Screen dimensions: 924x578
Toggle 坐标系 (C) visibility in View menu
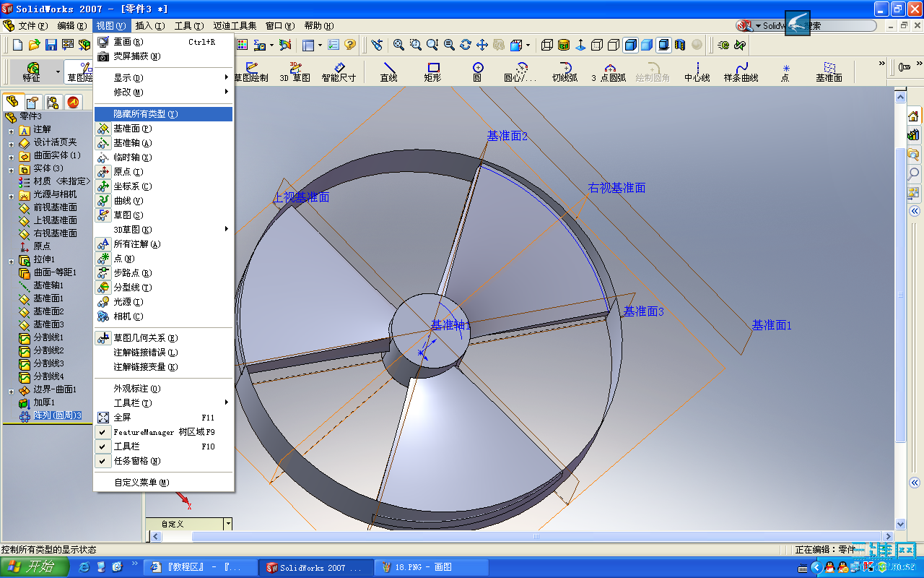(x=163, y=186)
